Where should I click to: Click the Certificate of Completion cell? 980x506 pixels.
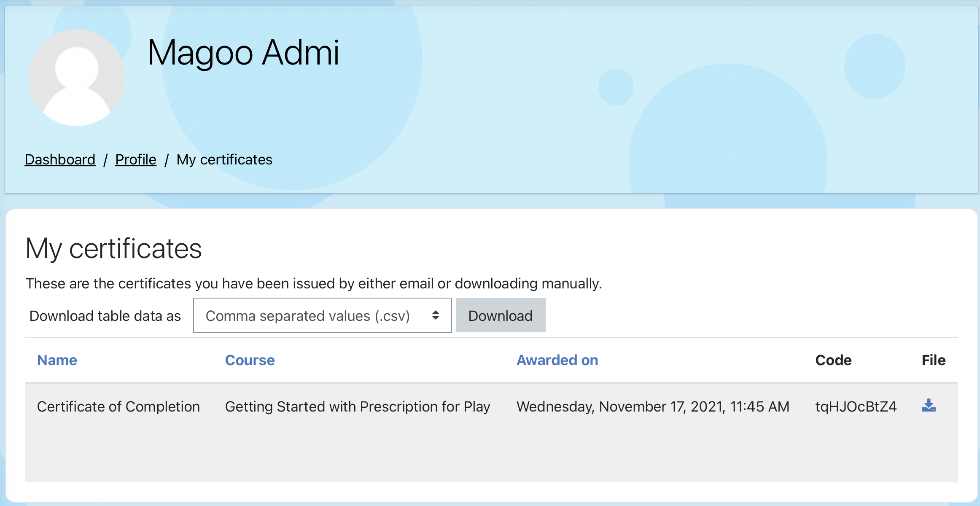pos(118,406)
